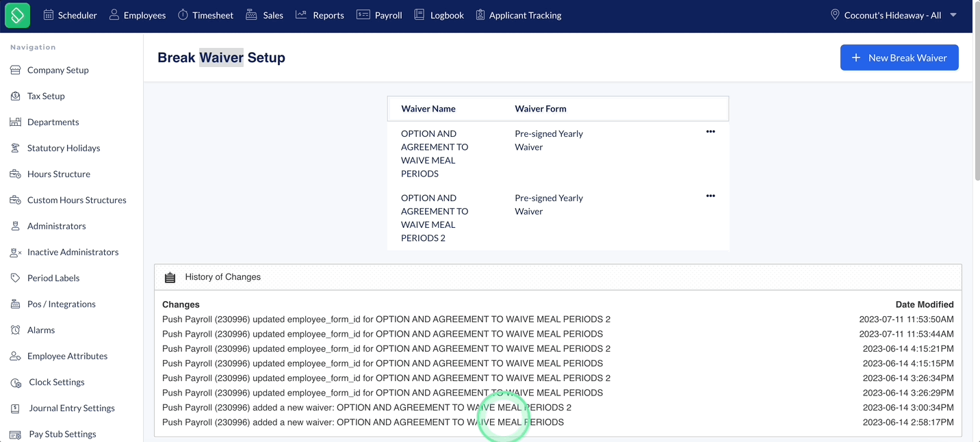Click the Tax Setup icon
The height and width of the screenshot is (442, 980).
[15, 96]
